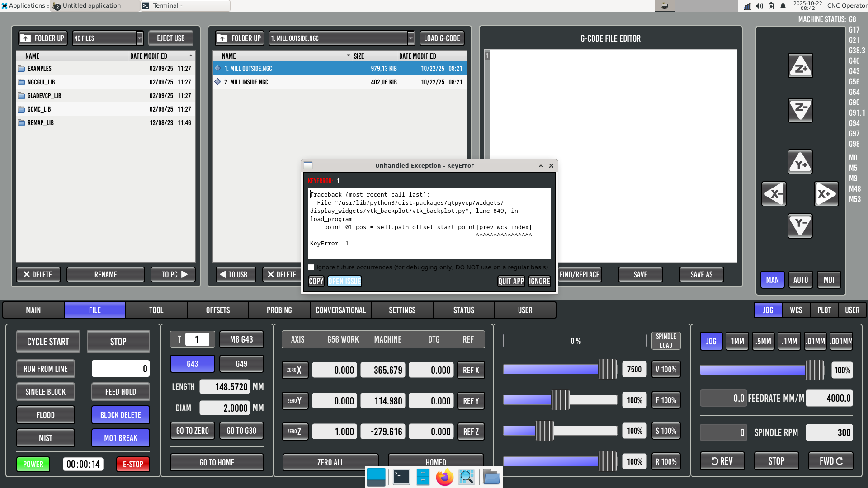
Task: Sort the USB list by Date Modified
Action: pyautogui.click(x=148, y=56)
